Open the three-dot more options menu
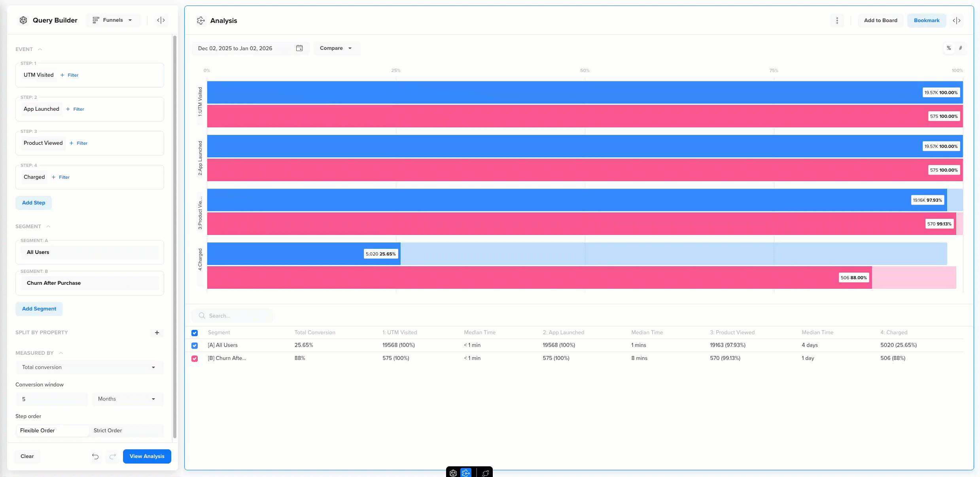This screenshot has height=477, width=980. (837, 21)
